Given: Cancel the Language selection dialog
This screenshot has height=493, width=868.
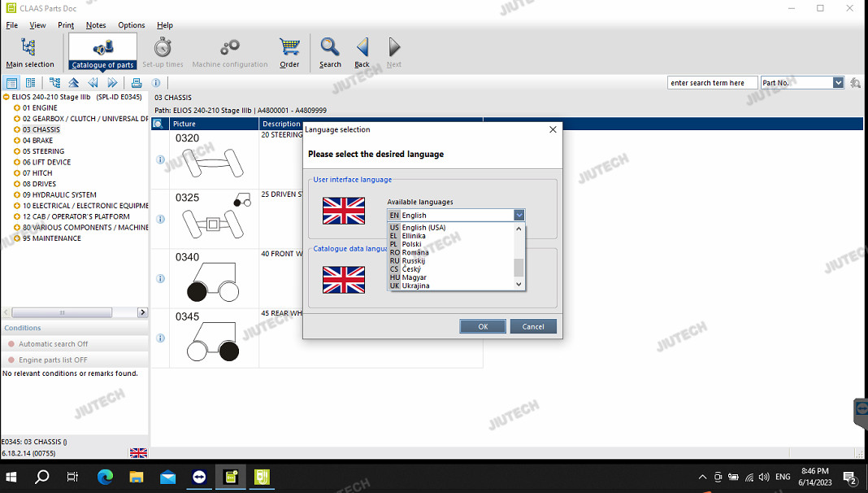Looking at the screenshot, I should [x=533, y=326].
